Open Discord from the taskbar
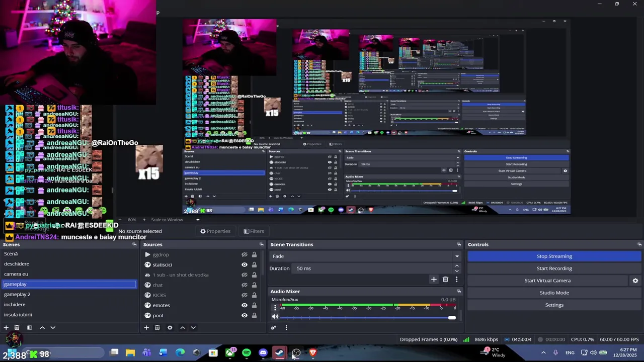This screenshot has width=644, height=362. pos(263,353)
